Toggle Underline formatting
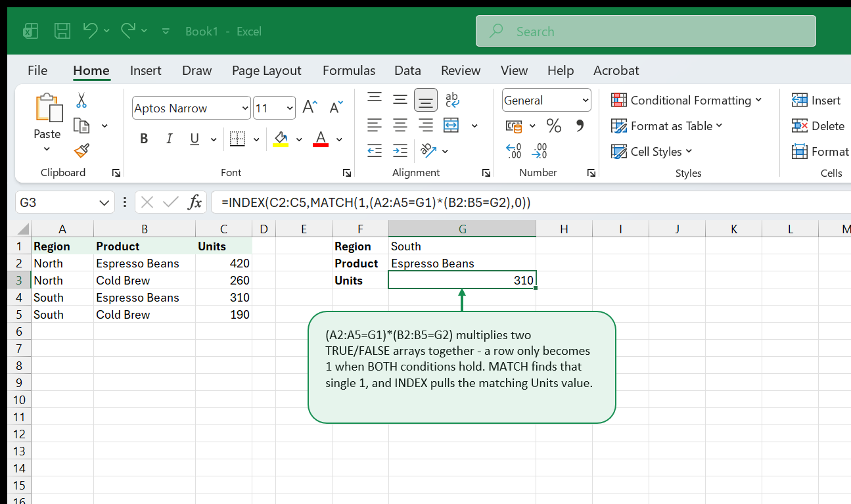 tap(195, 139)
